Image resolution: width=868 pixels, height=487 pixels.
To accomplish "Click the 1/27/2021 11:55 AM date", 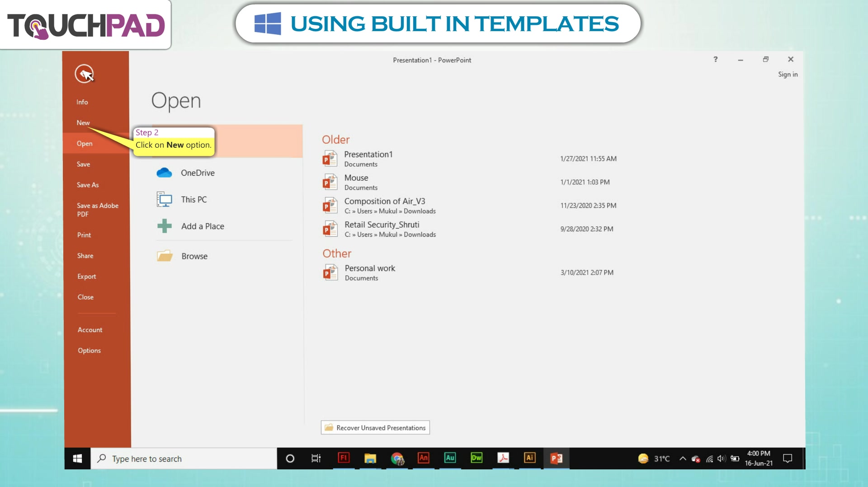I will pos(588,159).
